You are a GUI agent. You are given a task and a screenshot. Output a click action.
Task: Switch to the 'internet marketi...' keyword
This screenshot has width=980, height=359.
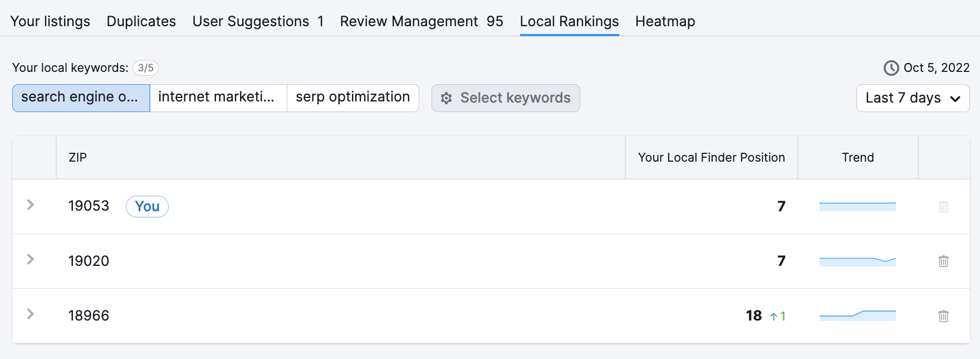pyautogui.click(x=218, y=98)
